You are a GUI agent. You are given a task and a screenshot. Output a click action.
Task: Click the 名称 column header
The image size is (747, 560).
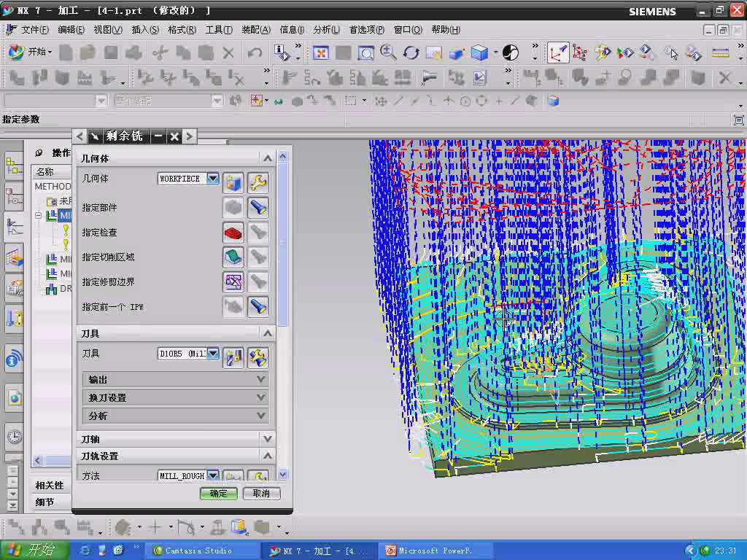[x=52, y=171]
